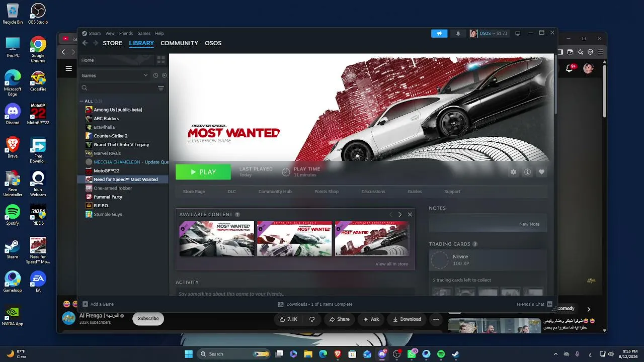This screenshot has width=644, height=362.
Task: Click the Say something activity field
Action: [295, 294]
